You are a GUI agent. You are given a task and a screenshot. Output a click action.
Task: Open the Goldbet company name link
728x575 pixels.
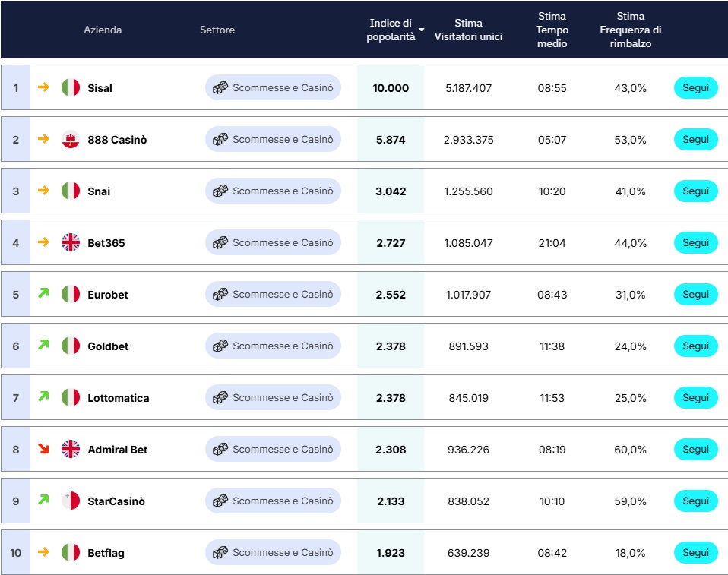[108, 346]
